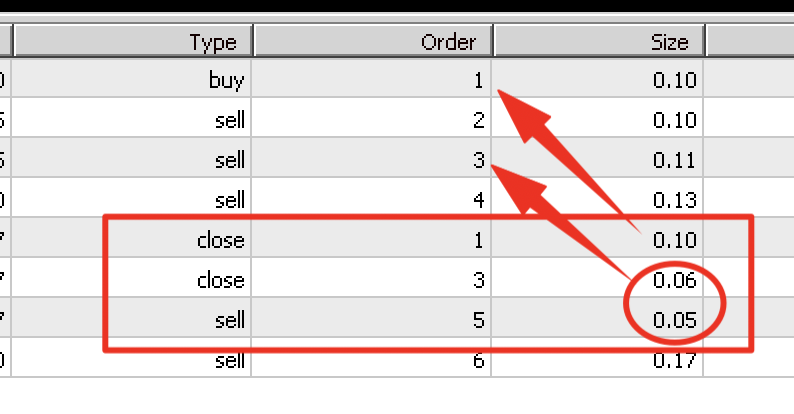Click size 0.17 cell
This screenshot has height=414, width=794.
[597, 359]
